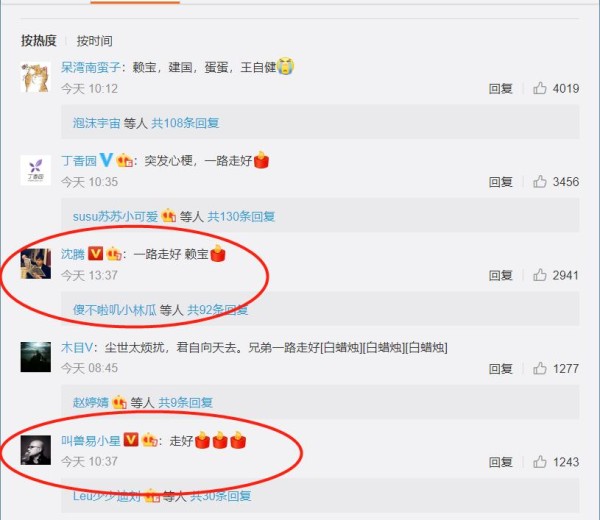Reply to 沈腾's comment via 回复
This screenshot has width=600, height=520.
point(501,275)
